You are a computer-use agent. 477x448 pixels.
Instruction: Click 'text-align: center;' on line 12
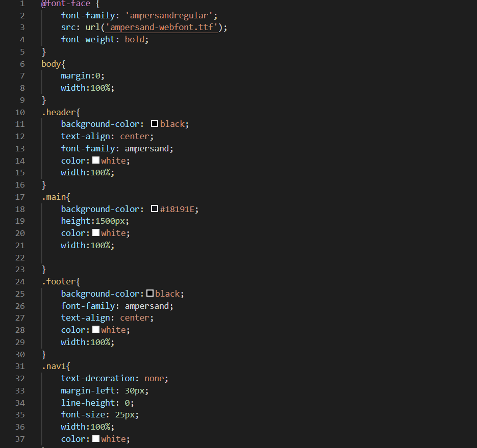pos(107,137)
